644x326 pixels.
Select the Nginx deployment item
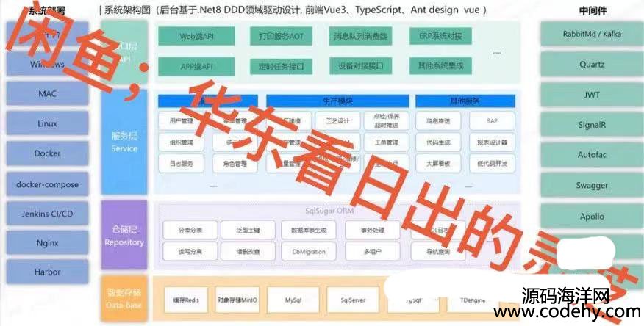[48, 242]
